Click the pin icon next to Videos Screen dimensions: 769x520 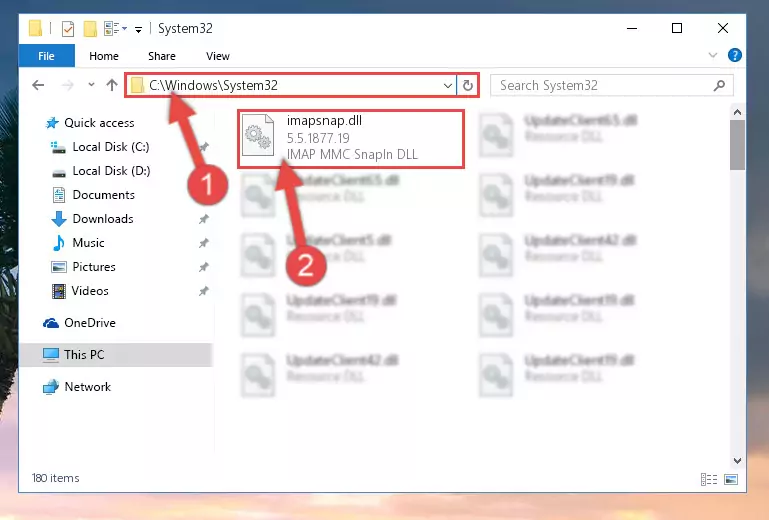coord(204,291)
